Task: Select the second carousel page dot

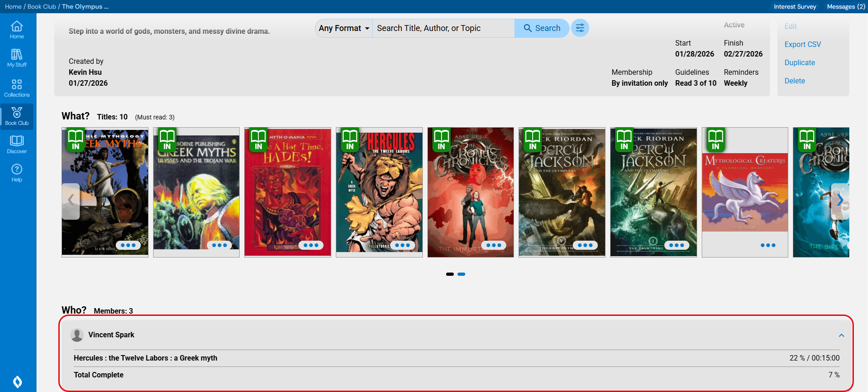Action: point(461,274)
